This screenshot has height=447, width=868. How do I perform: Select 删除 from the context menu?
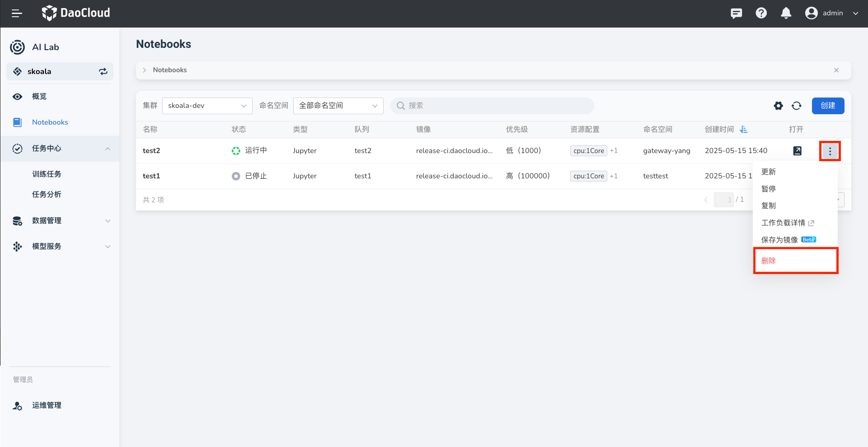point(769,261)
